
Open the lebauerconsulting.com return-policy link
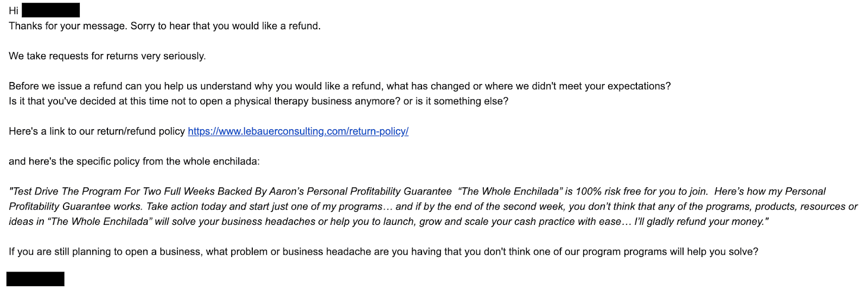pyautogui.click(x=298, y=131)
